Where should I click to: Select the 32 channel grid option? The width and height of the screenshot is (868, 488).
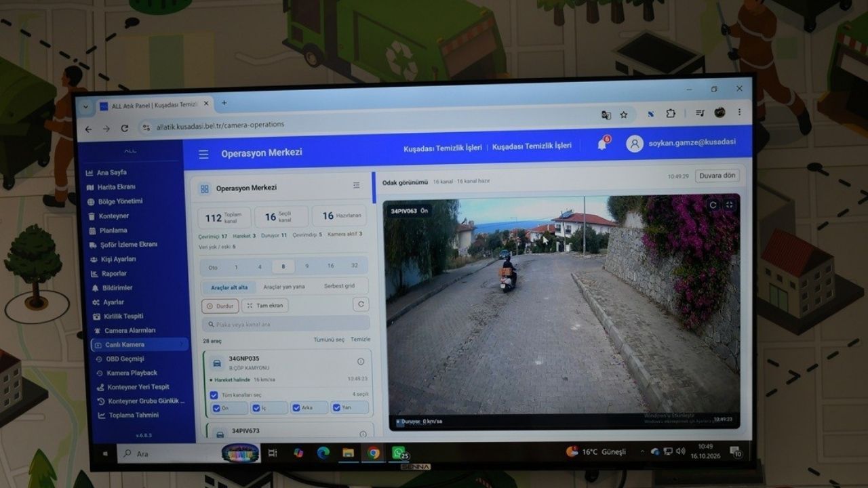pyautogui.click(x=355, y=265)
